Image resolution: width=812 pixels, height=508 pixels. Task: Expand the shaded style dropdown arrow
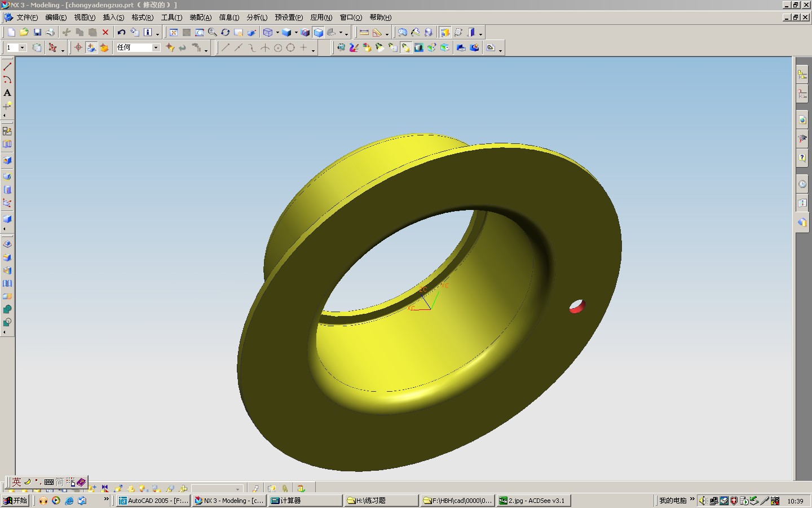coord(295,33)
